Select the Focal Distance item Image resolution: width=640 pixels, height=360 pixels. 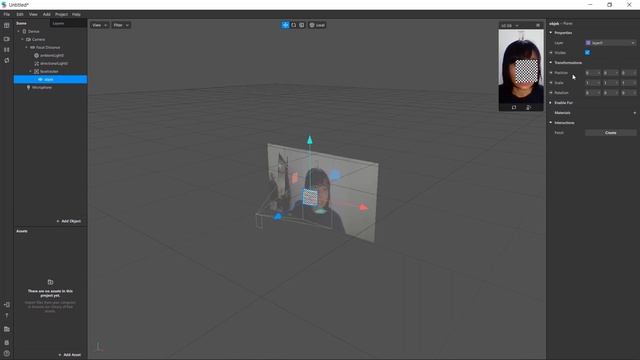point(48,47)
